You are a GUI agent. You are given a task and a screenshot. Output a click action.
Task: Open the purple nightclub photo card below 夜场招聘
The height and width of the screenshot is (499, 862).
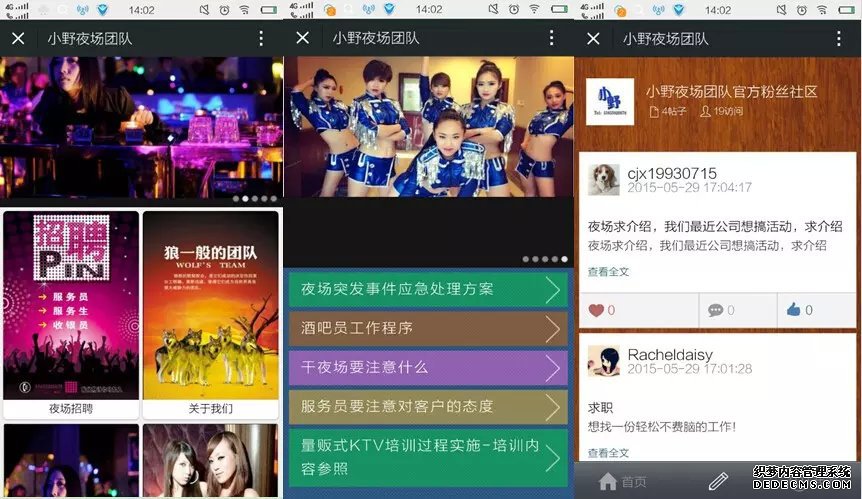[71, 461]
